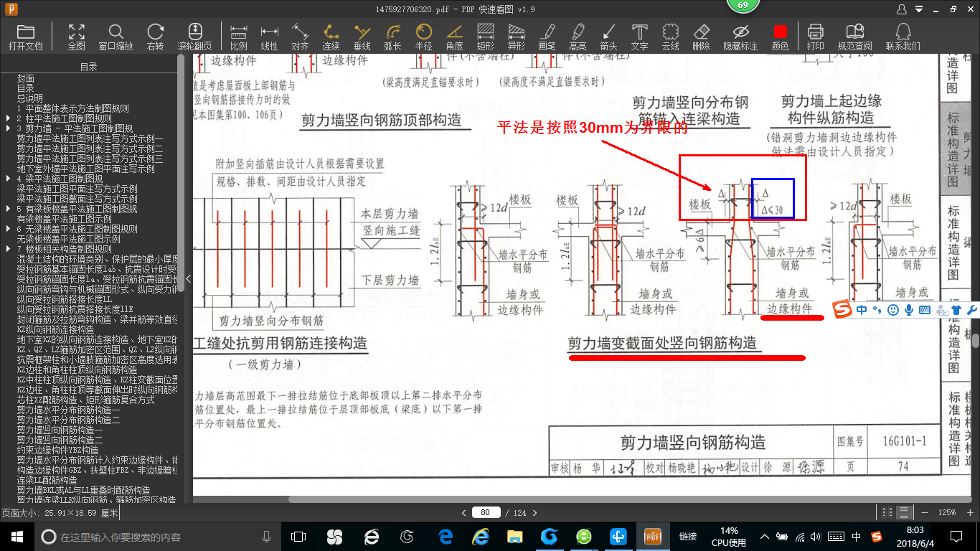Open the 总说明 bookmark
The image size is (980, 551).
point(30,98)
